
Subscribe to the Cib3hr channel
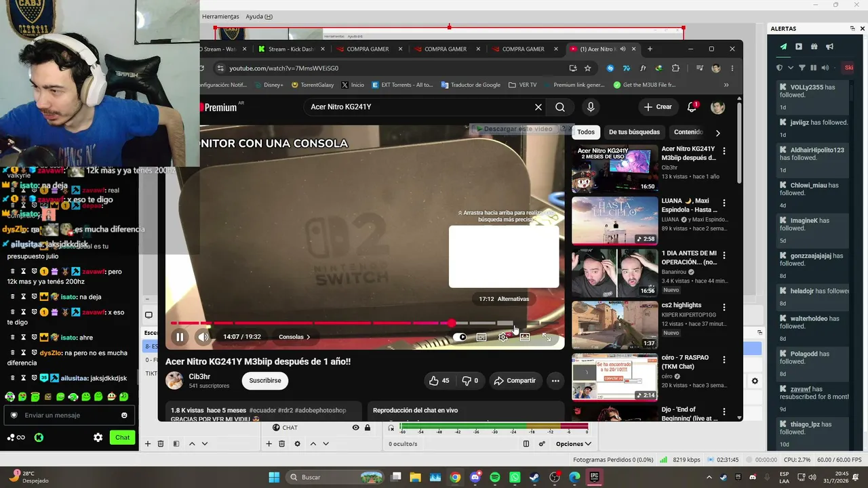pyautogui.click(x=265, y=381)
